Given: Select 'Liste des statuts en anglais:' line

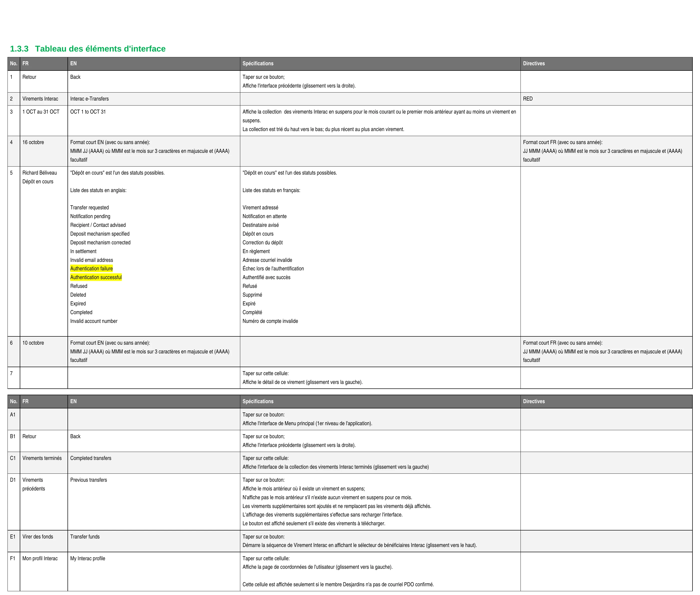Looking at the screenshot, I should (98, 190).
